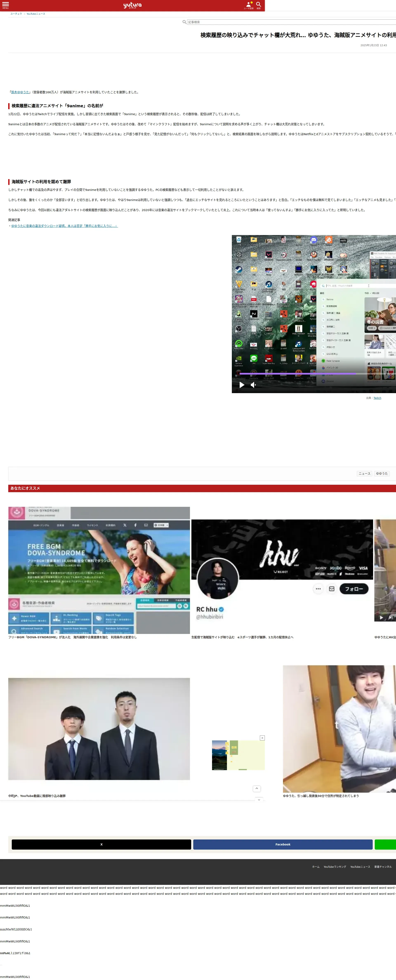Click the Twitch source link
Viewport: 396px width, 980px height.
click(x=377, y=398)
